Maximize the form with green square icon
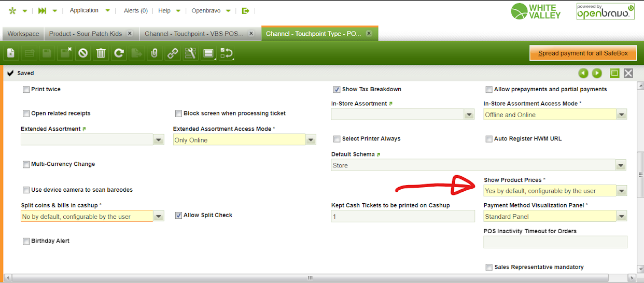 tap(614, 73)
